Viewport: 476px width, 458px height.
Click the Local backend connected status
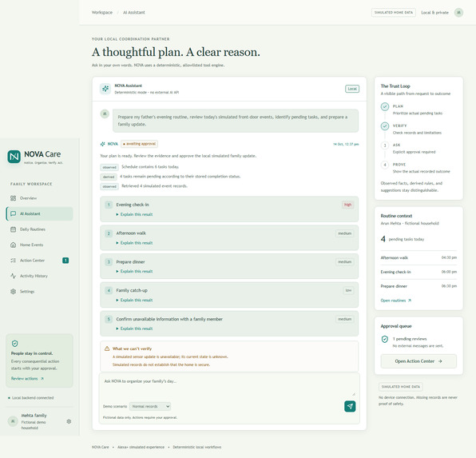[x=30, y=398]
